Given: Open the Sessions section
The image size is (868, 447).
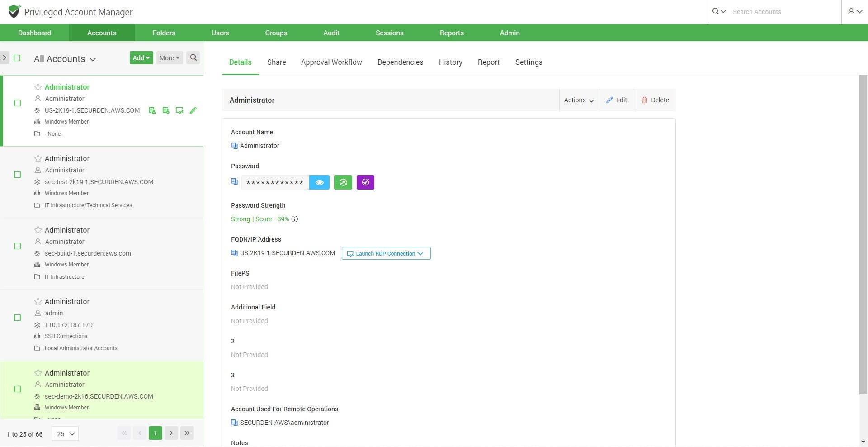Looking at the screenshot, I should click(390, 33).
